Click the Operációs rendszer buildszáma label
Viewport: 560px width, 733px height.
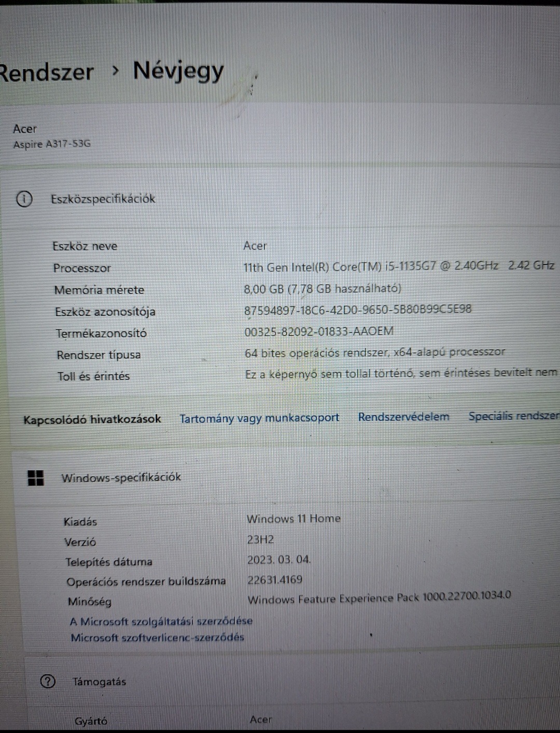click(146, 582)
